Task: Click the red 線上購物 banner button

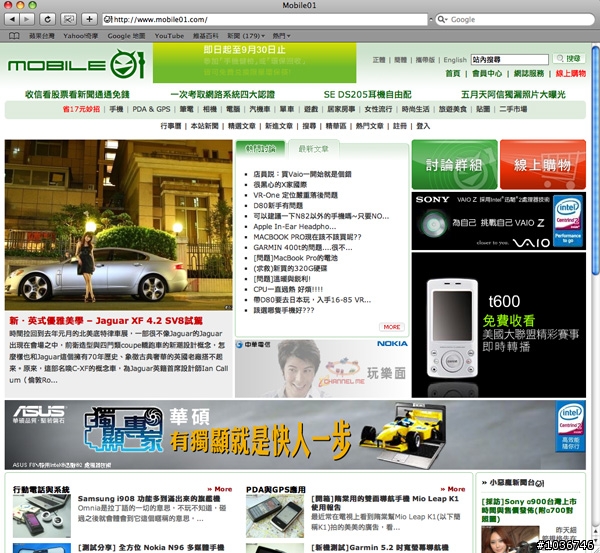Action: pos(543,165)
